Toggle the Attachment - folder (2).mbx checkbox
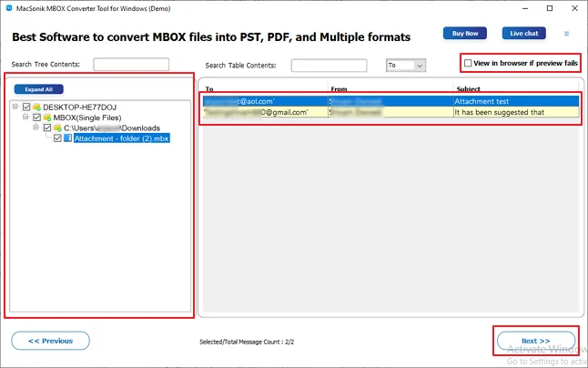Image resolution: width=588 pixels, height=368 pixels. 57,138
